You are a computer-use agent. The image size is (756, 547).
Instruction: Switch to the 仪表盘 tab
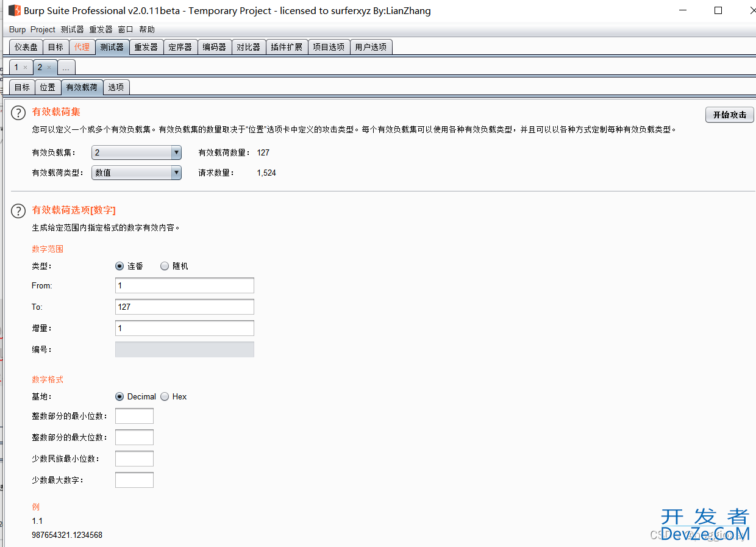coord(26,47)
